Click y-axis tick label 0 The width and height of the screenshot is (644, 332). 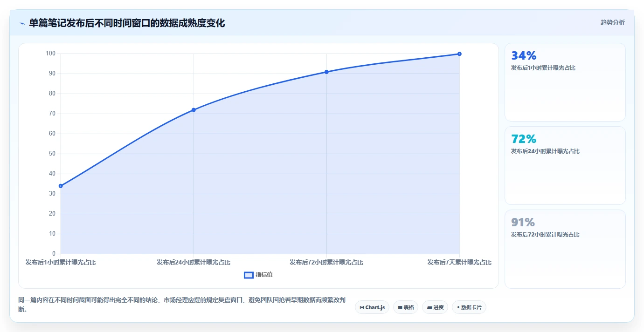coord(54,254)
